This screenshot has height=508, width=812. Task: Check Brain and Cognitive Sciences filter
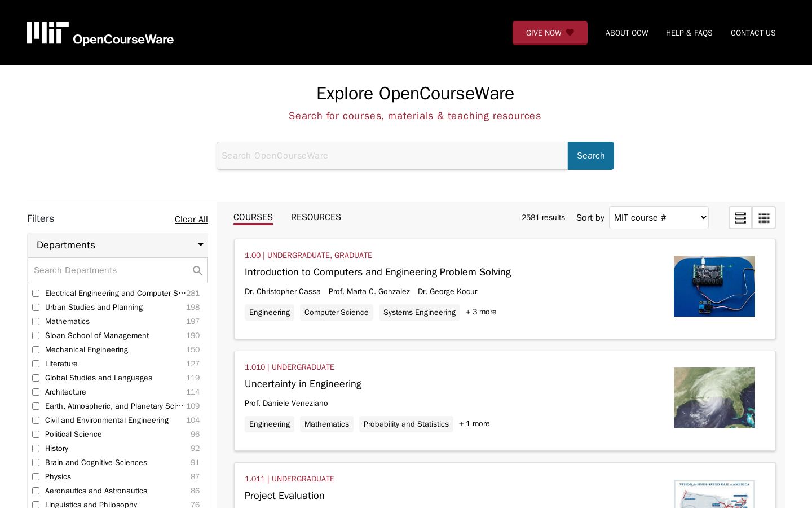pos(36,463)
